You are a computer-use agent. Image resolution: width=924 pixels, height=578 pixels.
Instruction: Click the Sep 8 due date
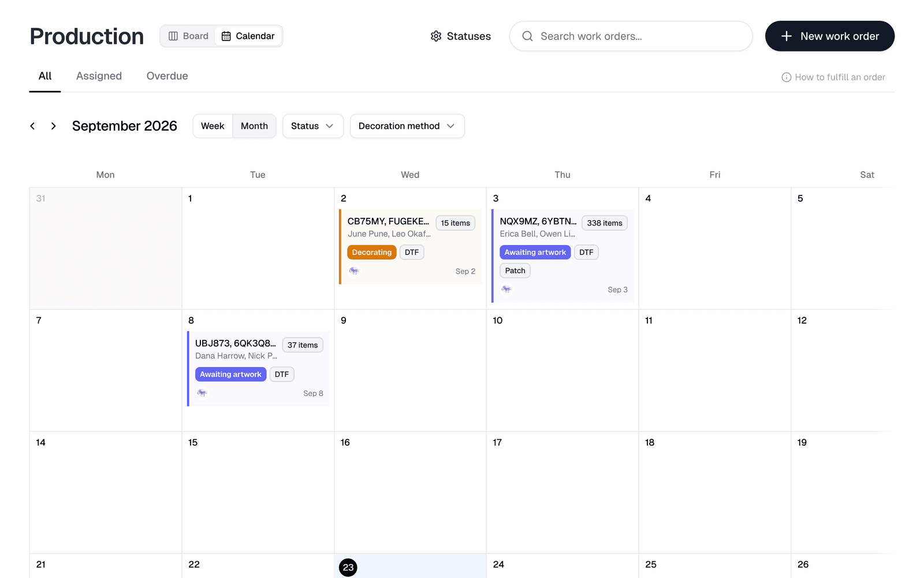click(313, 394)
